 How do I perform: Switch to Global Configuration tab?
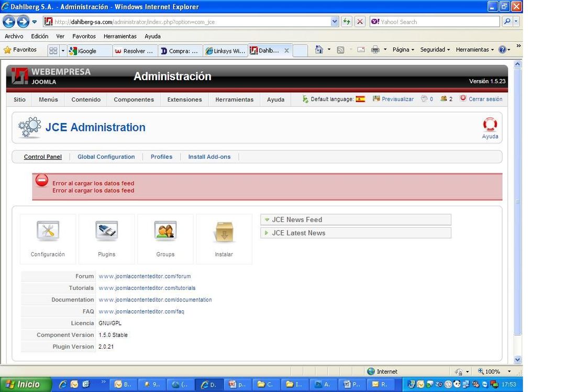coord(106,156)
